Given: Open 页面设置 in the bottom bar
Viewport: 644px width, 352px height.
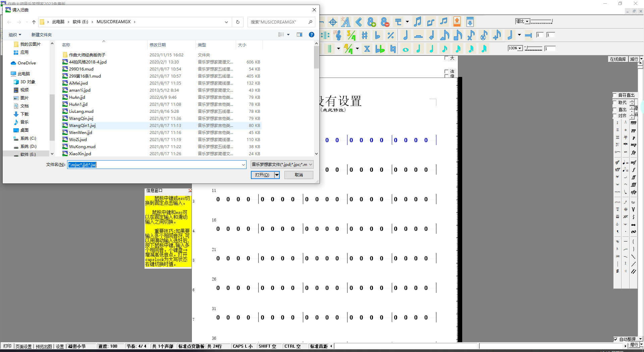Looking at the screenshot, I should pyautogui.click(x=23, y=346).
